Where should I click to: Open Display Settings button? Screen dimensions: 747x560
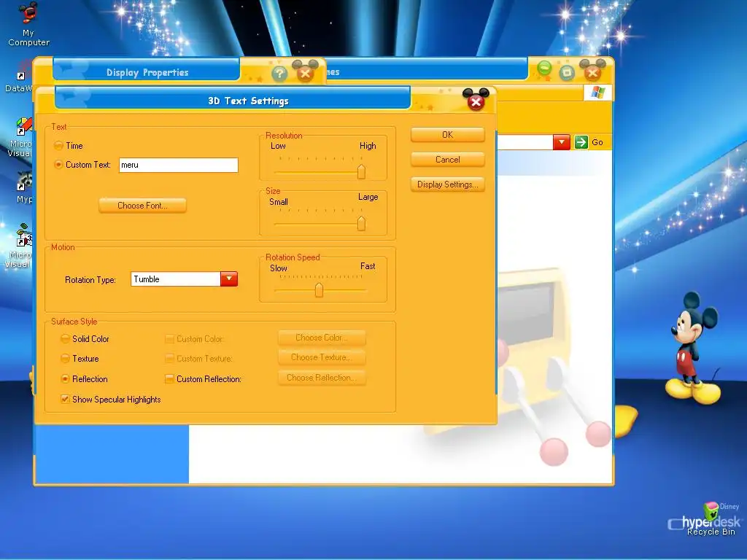pyautogui.click(x=447, y=184)
